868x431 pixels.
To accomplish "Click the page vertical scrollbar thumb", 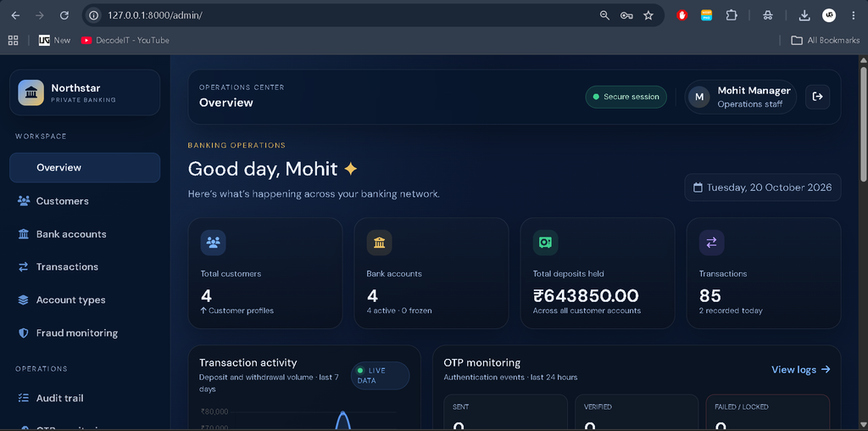I will pyautogui.click(x=863, y=123).
